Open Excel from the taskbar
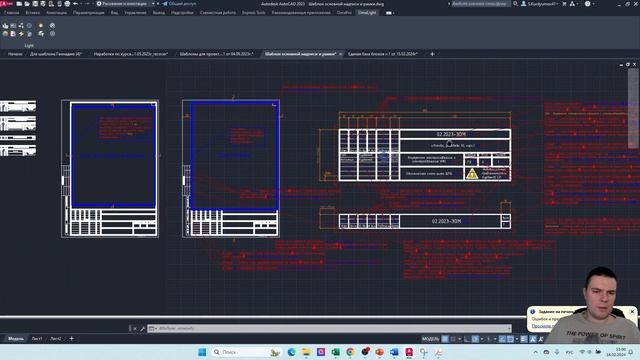The image size is (640, 360). coord(336,352)
